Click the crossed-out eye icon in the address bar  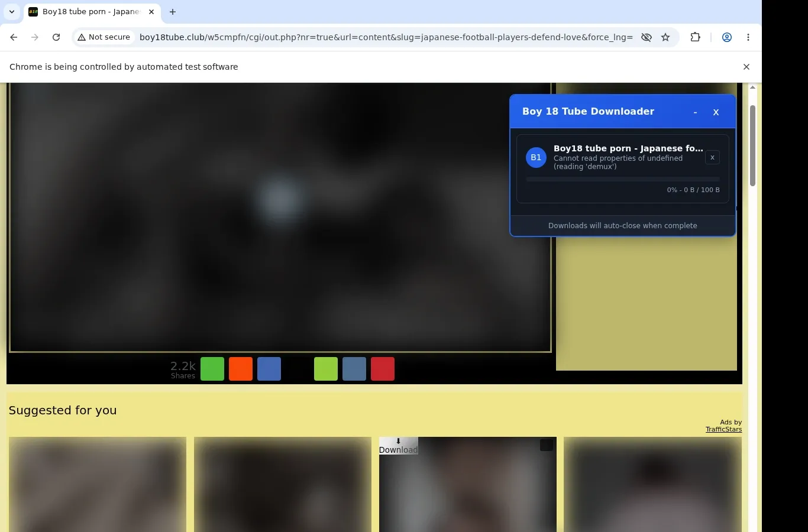click(x=647, y=37)
